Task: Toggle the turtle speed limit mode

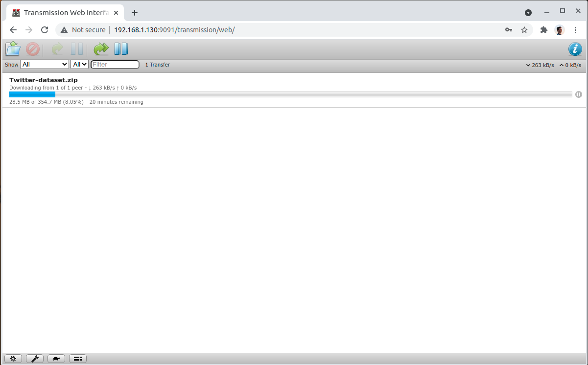Action: point(56,358)
